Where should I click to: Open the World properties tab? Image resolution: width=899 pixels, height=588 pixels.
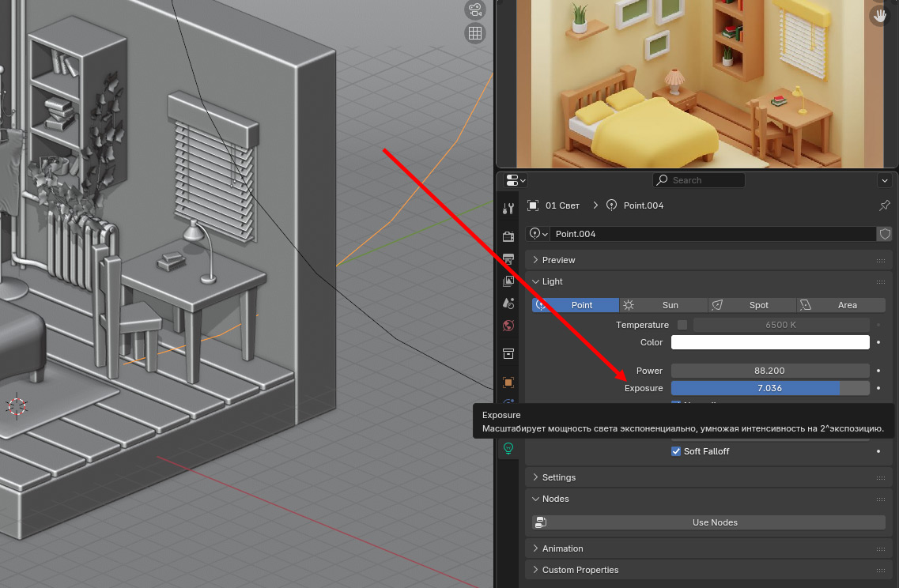pyautogui.click(x=508, y=325)
